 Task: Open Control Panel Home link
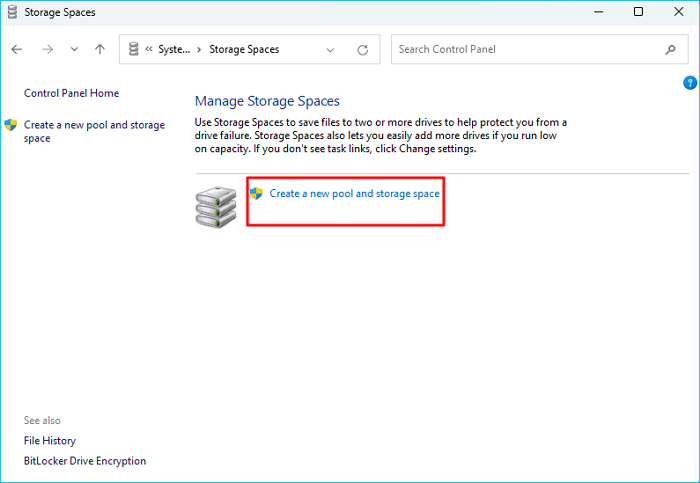71,93
